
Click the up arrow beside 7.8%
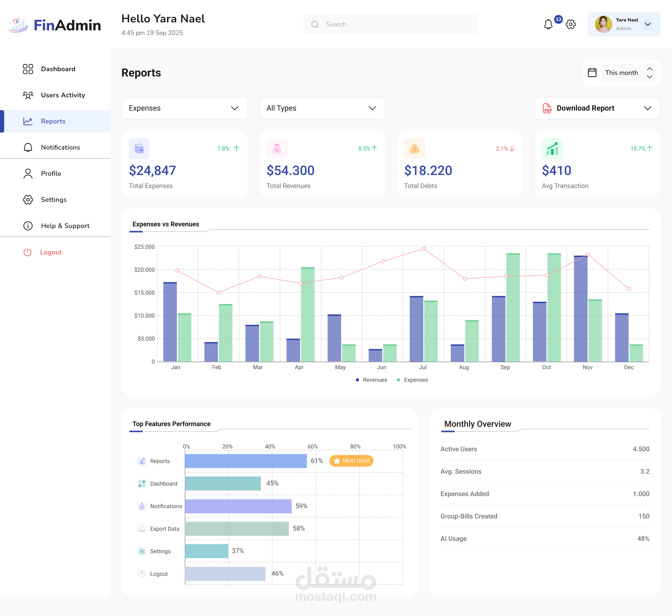[x=237, y=149]
